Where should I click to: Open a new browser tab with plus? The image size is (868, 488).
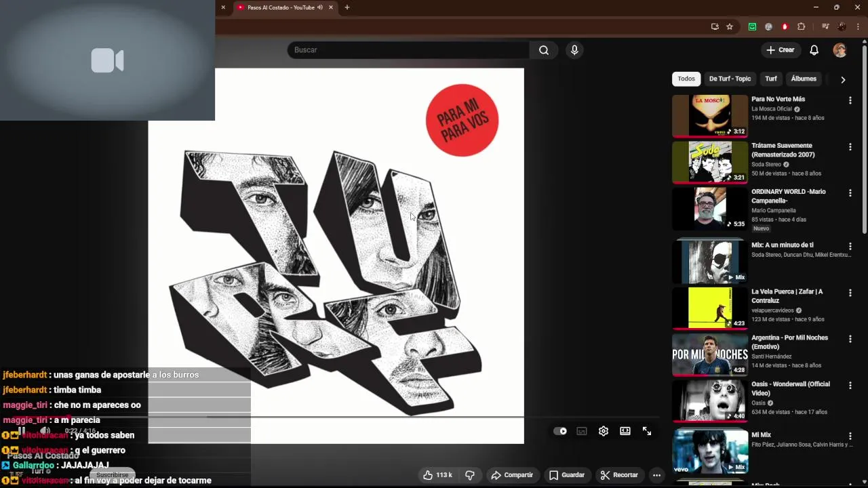pyautogui.click(x=347, y=7)
